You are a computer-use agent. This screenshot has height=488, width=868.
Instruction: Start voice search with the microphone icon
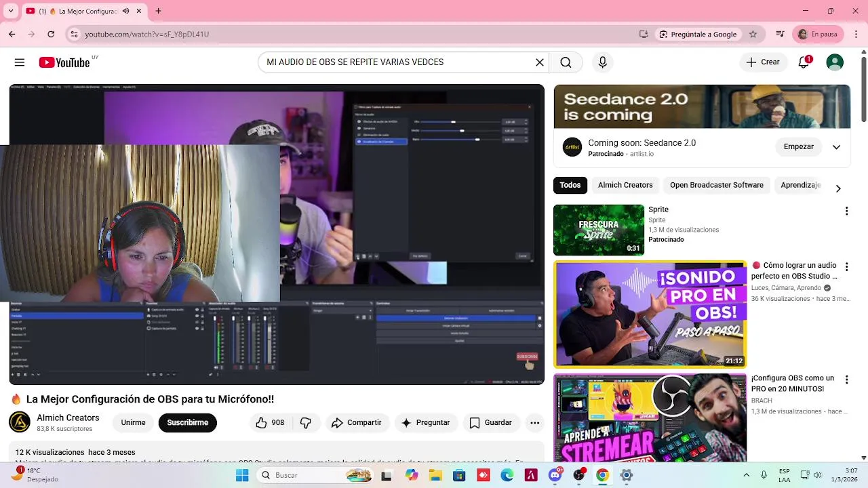point(603,62)
